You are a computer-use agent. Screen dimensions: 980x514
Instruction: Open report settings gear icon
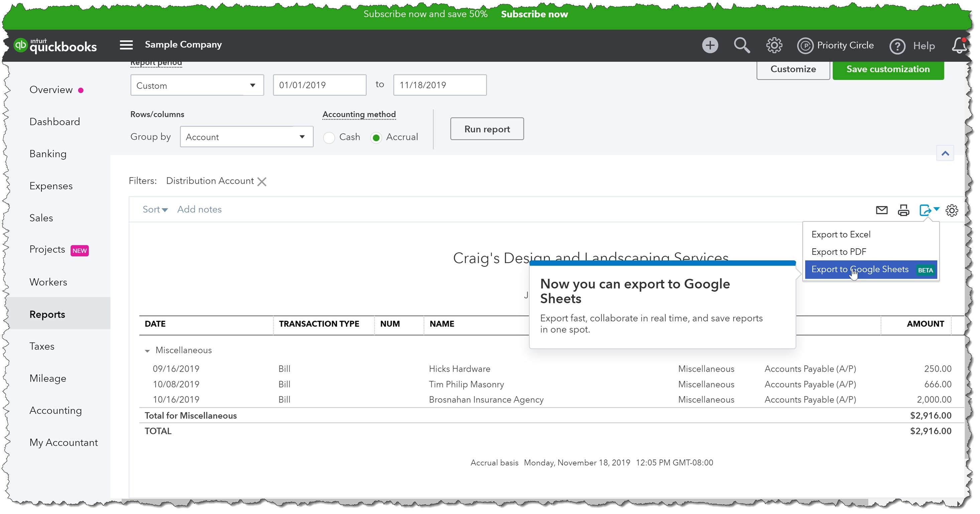click(952, 210)
